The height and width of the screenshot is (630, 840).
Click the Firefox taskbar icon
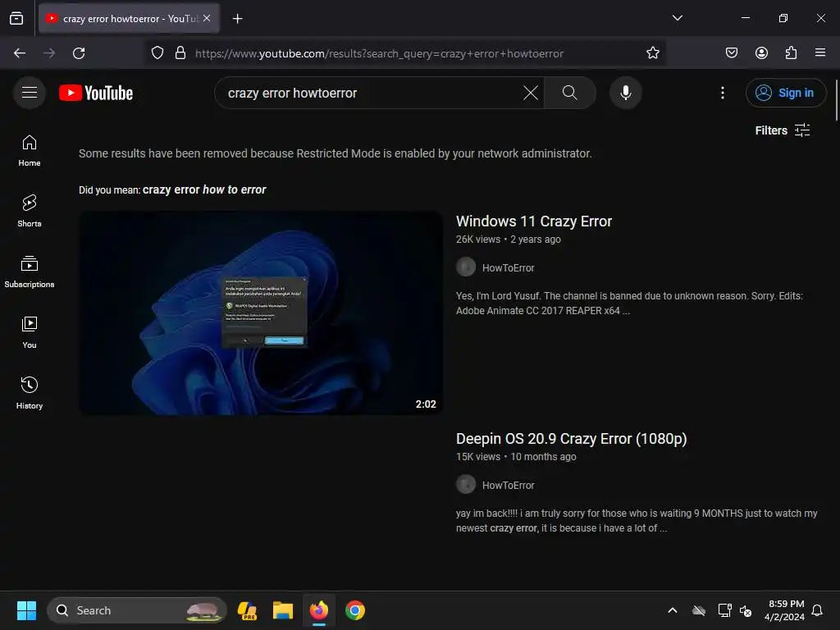click(319, 610)
